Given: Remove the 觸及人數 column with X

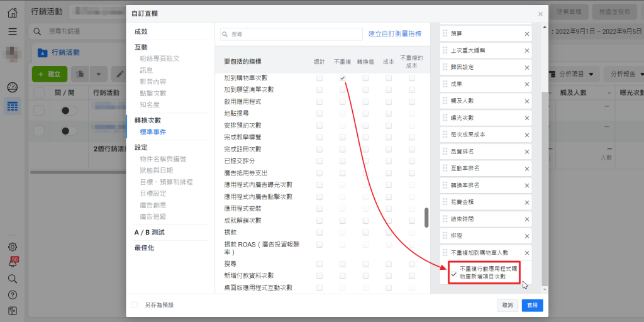Looking at the screenshot, I should point(527,101).
